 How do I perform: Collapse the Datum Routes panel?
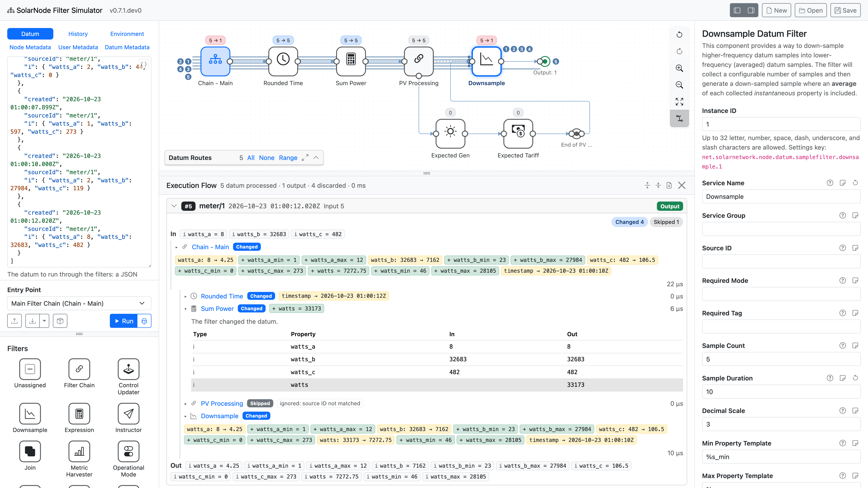316,158
